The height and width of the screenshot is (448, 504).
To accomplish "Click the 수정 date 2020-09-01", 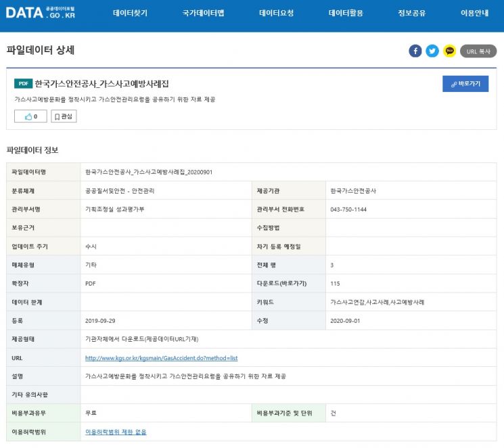I will pos(345,321).
